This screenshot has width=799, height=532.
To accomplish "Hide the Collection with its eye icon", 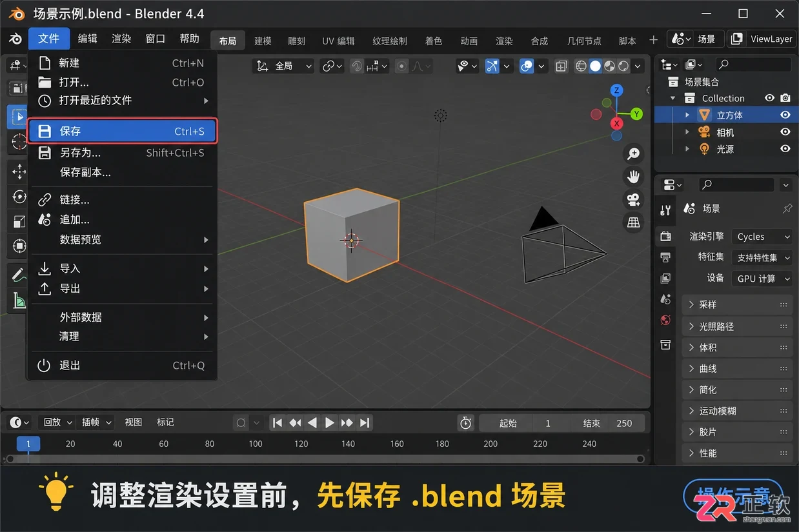I will pyautogui.click(x=769, y=98).
